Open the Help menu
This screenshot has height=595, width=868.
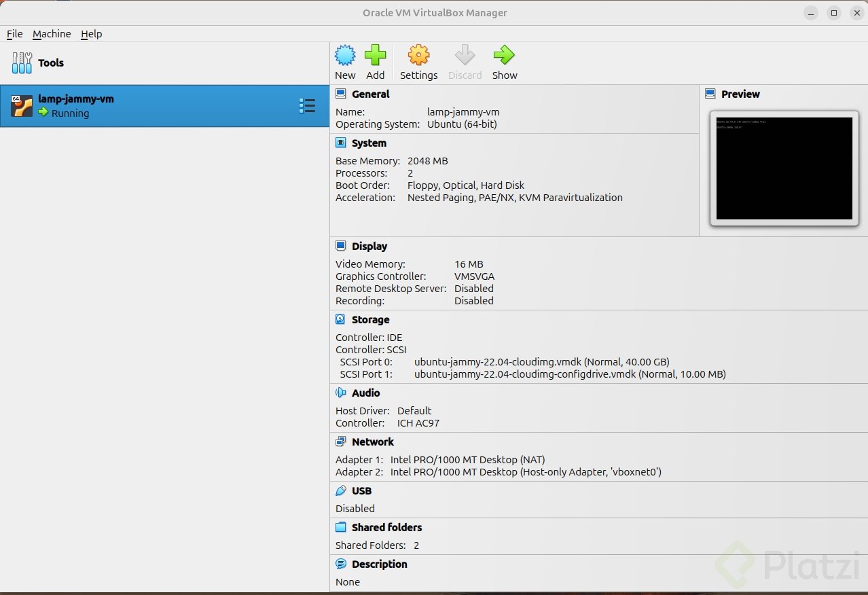pyautogui.click(x=92, y=34)
